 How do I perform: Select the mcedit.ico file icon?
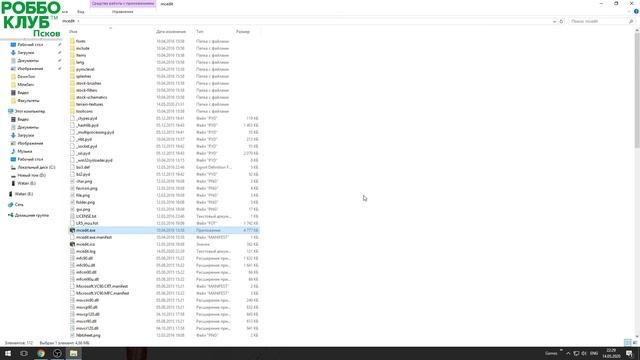click(72, 244)
